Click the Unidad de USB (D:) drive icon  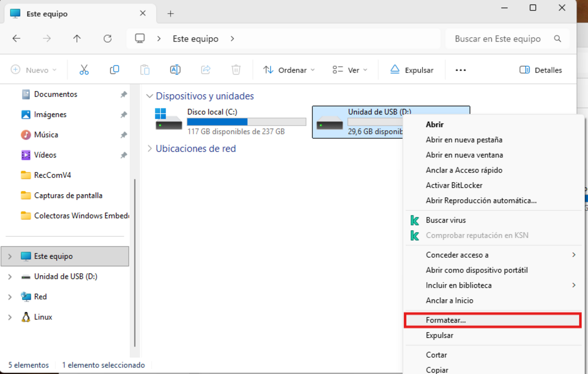(x=330, y=123)
